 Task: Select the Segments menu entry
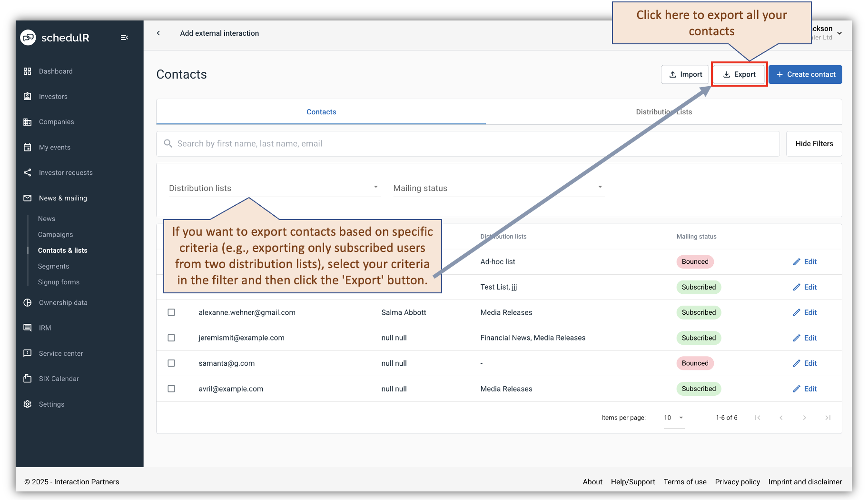click(x=53, y=266)
